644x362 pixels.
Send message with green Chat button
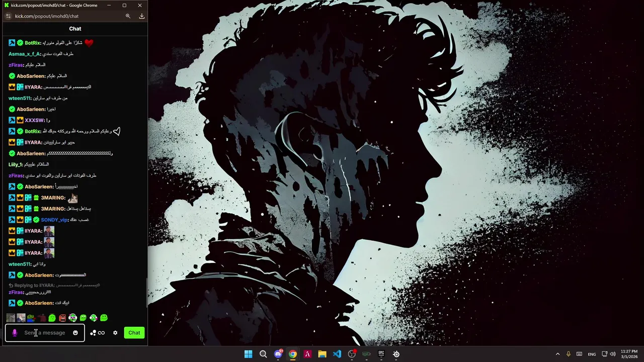(x=134, y=333)
